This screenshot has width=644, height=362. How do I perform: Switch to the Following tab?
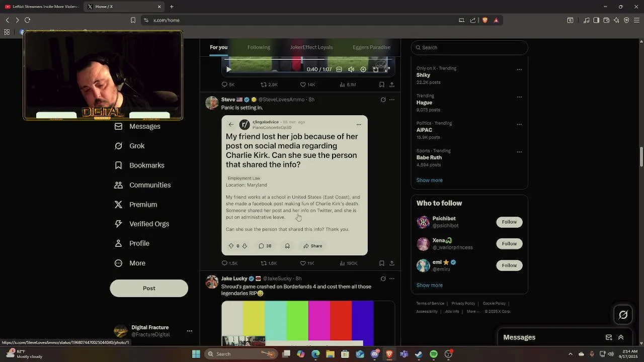[x=259, y=47]
